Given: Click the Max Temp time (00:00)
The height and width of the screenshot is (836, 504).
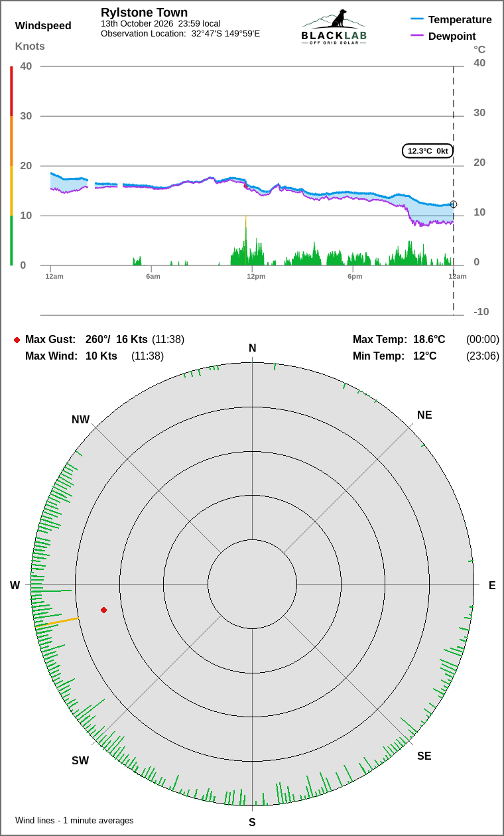Looking at the screenshot, I should click(483, 340).
